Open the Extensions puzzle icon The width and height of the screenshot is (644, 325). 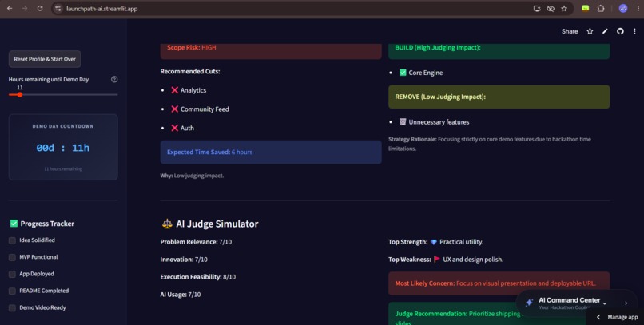tap(601, 8)
